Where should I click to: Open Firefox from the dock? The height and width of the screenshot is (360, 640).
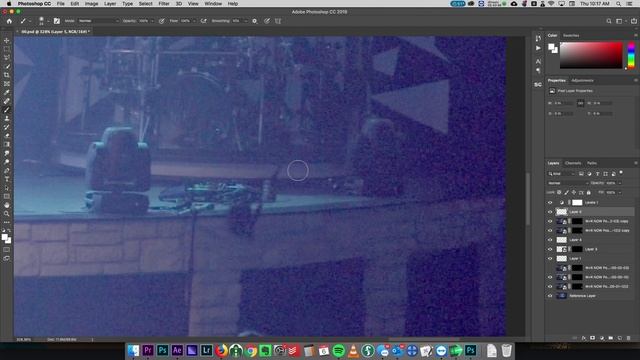click(x=221, y=350)
